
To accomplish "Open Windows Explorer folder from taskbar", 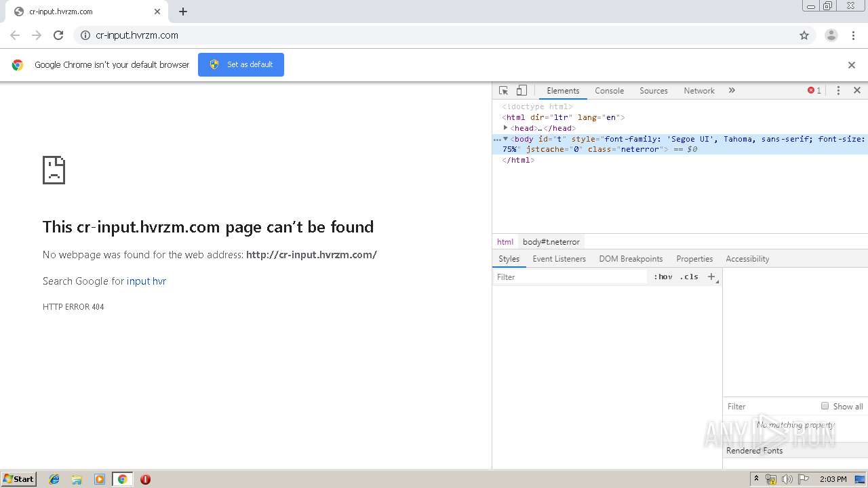I will pyautogui.click(x=77, y=479).
